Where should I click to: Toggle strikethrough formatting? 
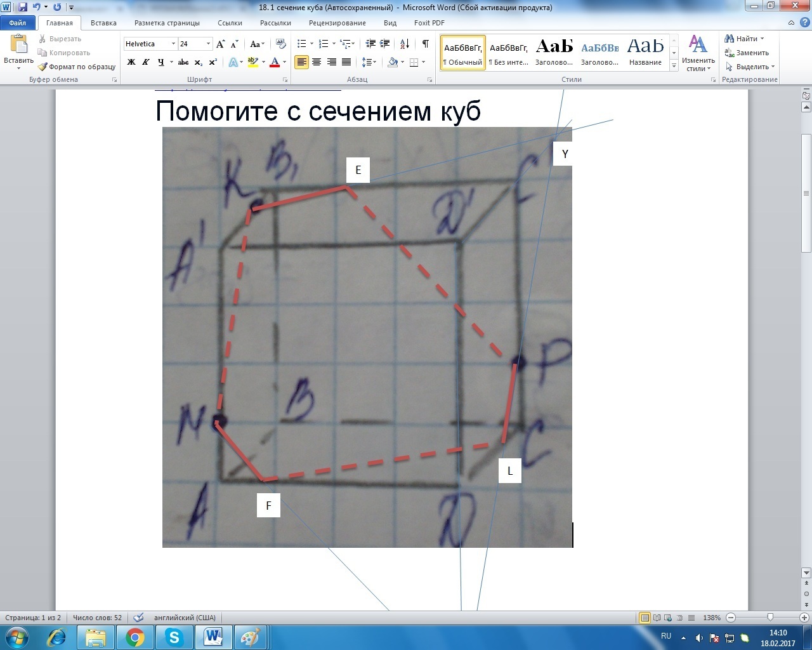point(183,62)
